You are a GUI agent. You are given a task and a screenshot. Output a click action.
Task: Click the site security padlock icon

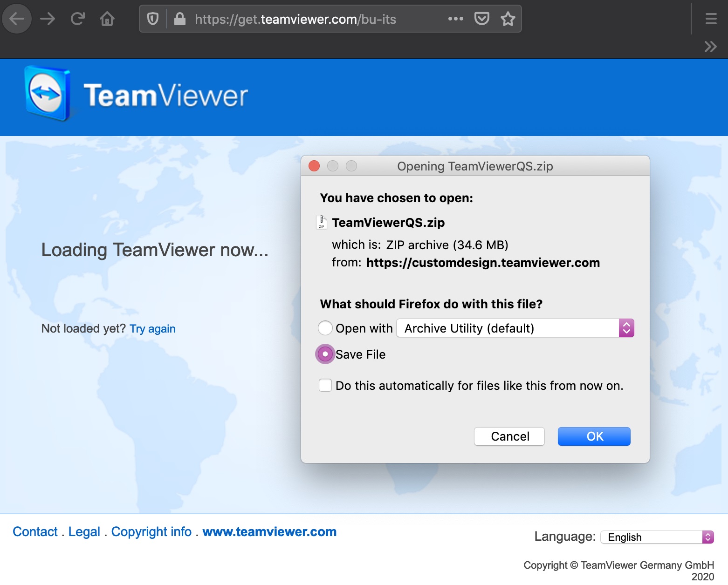pos(179,19)
